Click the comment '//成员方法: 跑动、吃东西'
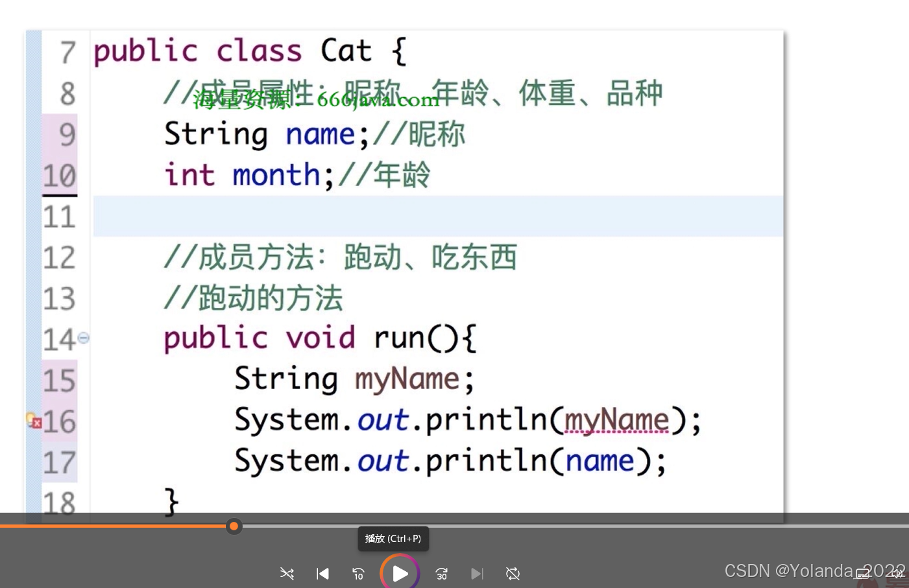This screenshot has height=588, width=909. [340, 257]
